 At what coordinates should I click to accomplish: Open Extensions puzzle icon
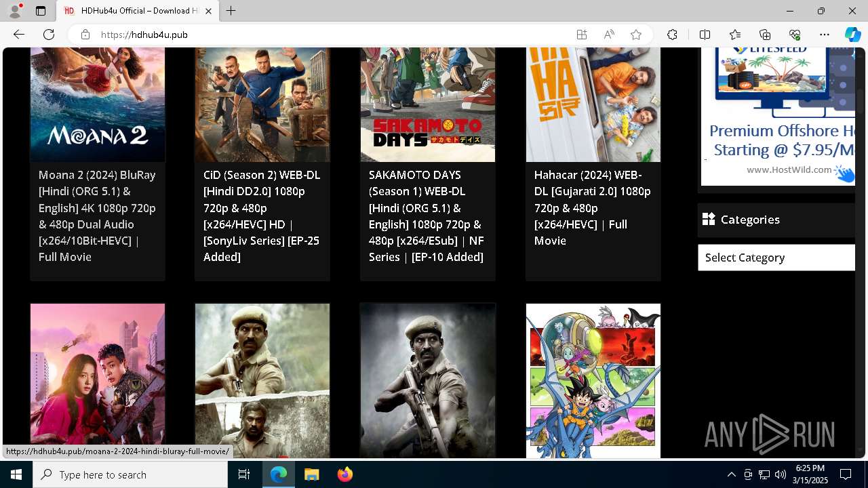click(672, 35)
